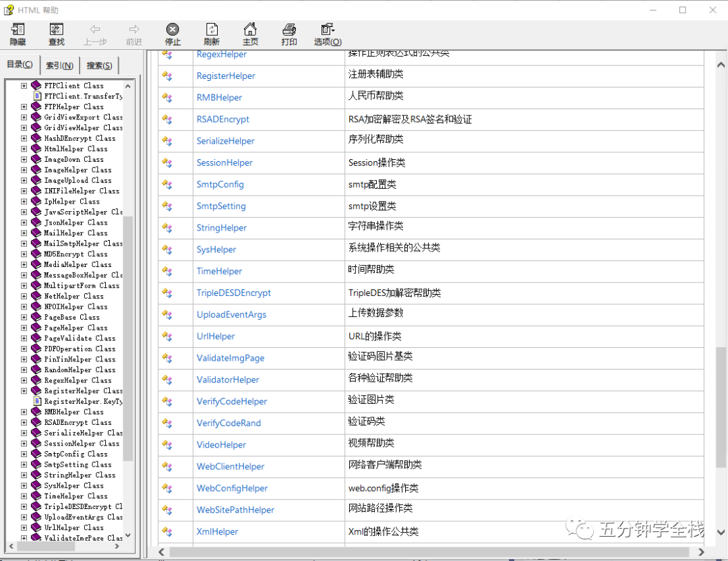Open the Options (选项) toolbar menu
Image resolution: width=728 pixels, height=561 pixels.
[x=328, y=34]
